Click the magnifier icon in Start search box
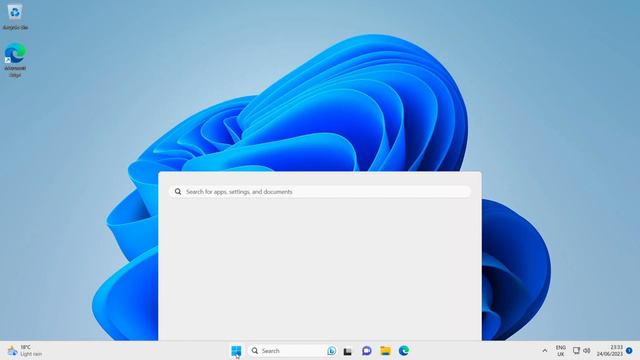Viewport: 640px width, 360px height. 178,191
